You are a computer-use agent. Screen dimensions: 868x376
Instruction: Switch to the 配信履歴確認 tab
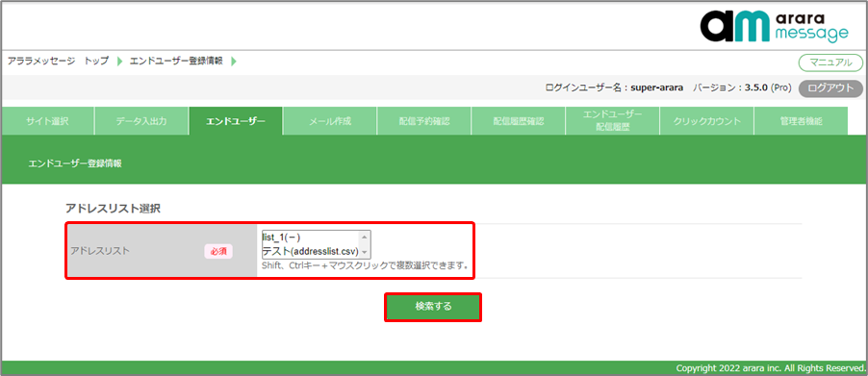pos(518,121)
